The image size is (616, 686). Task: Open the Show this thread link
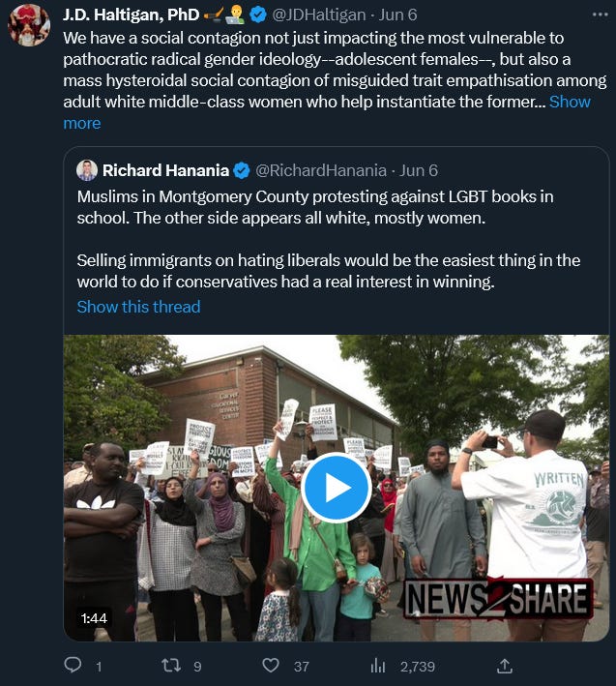[138, 307]
